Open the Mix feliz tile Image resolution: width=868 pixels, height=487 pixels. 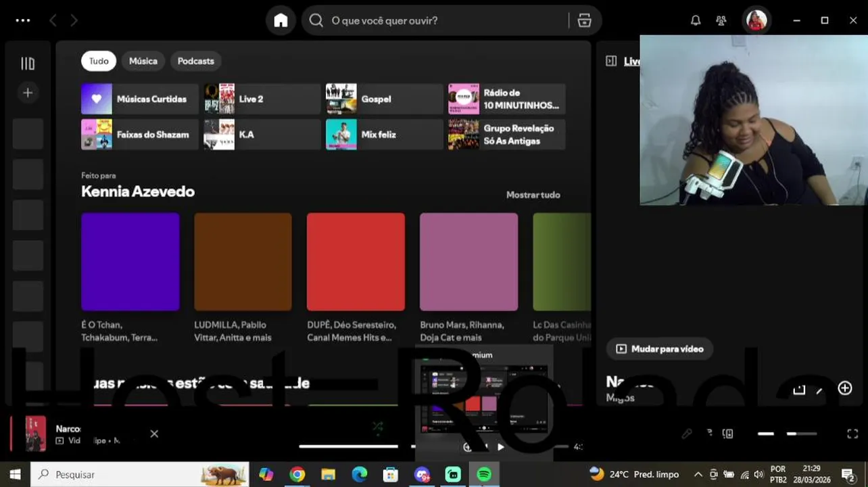(x=385, y=135)
